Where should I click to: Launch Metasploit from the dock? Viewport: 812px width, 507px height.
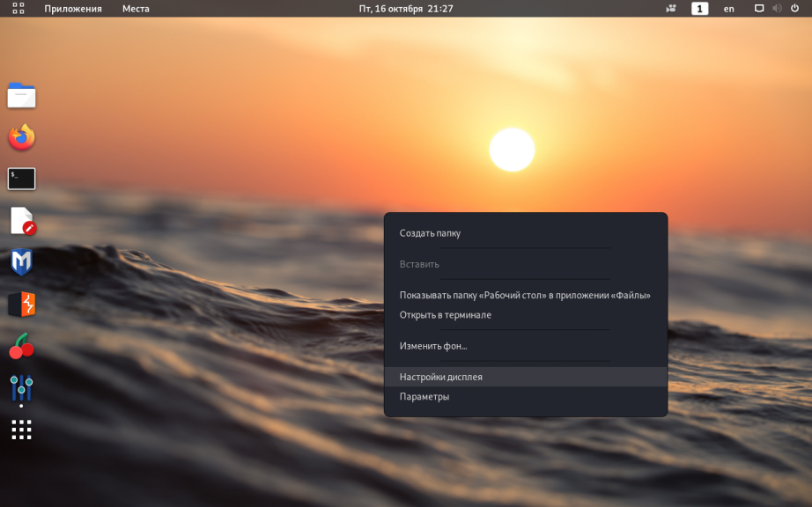[21, 262]
